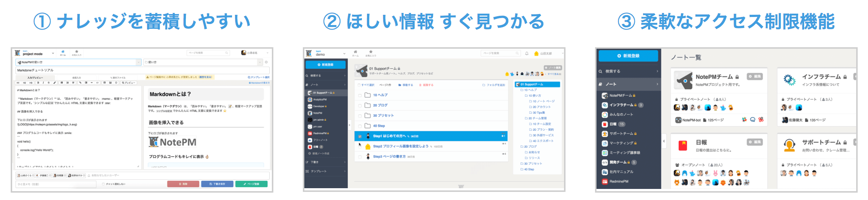Open NotePMの使い方 note dropdown
The width and height of the screenshot is (868, 200).
pyautogui.click(x=139, y=62)
